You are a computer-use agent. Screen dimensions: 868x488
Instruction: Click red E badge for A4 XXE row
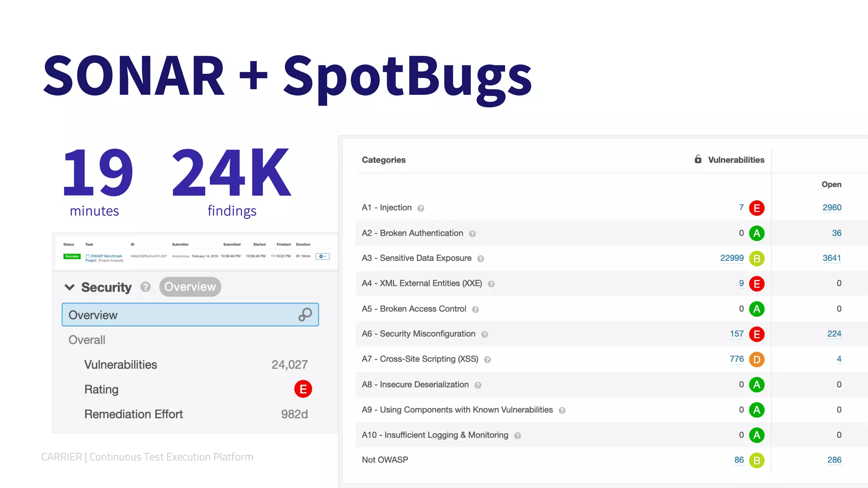tap(757, 284)
